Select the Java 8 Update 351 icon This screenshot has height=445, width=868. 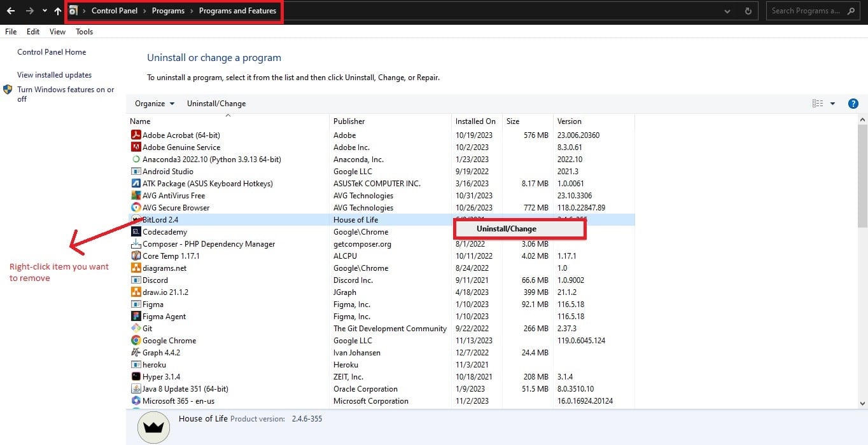pyautogui.click(x=136, y=388)
